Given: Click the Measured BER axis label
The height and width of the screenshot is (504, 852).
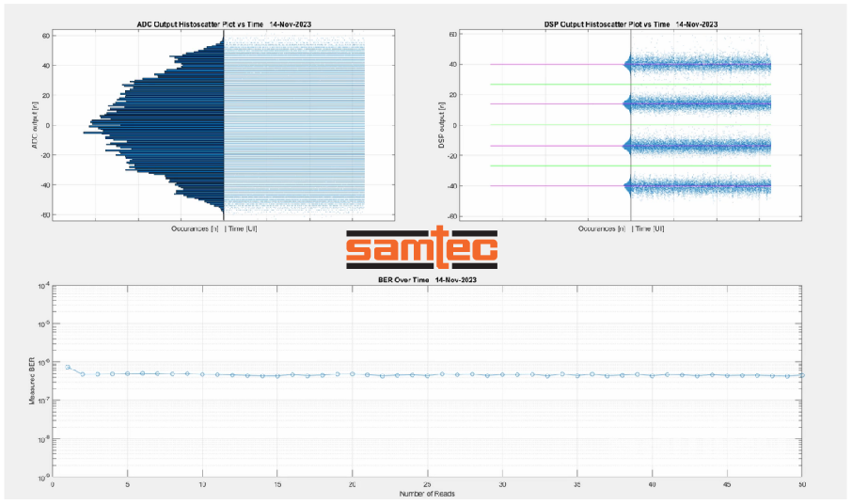Looking at the screenshot, I should (x=32, y=380).
